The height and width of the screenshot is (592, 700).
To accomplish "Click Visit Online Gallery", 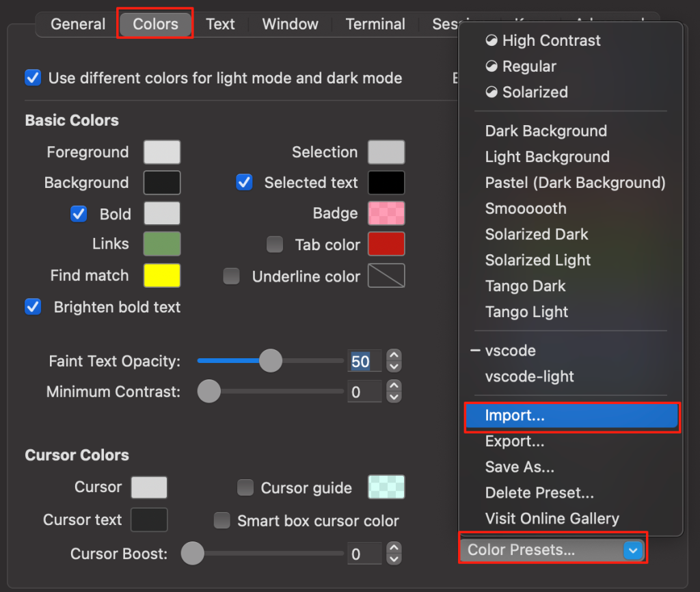I will tap(552, 519).
